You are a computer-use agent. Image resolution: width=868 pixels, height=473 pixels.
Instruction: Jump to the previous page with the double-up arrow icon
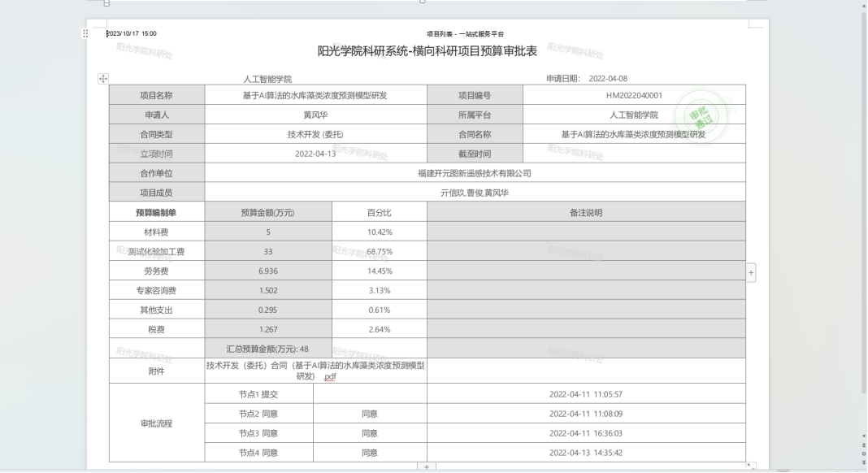[864, 445]
